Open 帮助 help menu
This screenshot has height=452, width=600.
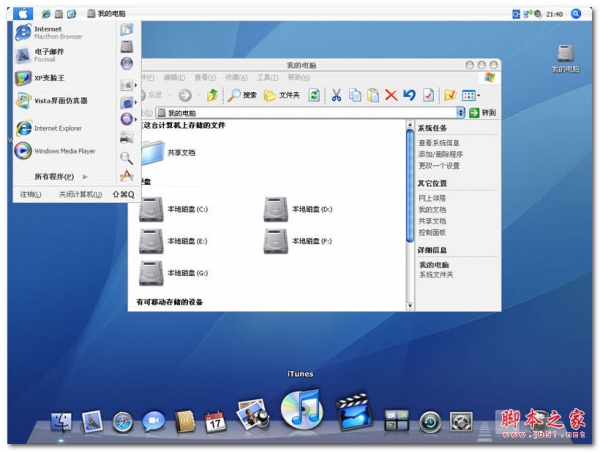[298, 78]
